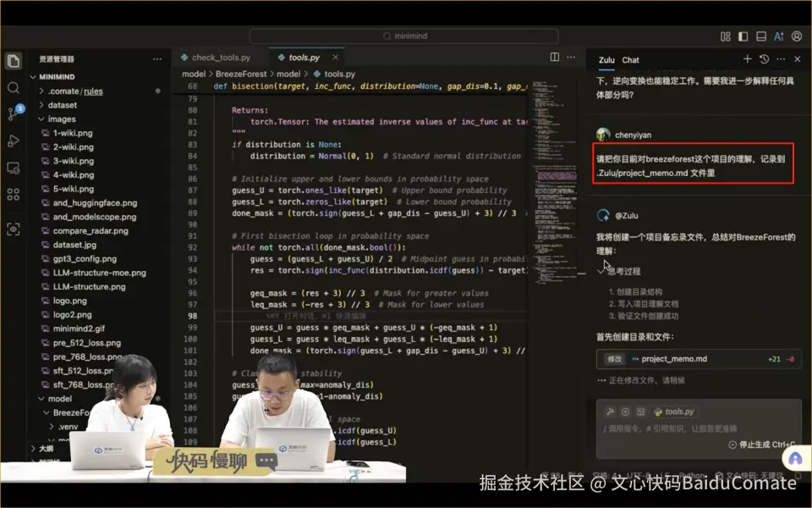Screen dimensions: 812x508
Task: Click 'model' in the breadcrumb path start
Action: pyautogui.click(x=194, y=75)
